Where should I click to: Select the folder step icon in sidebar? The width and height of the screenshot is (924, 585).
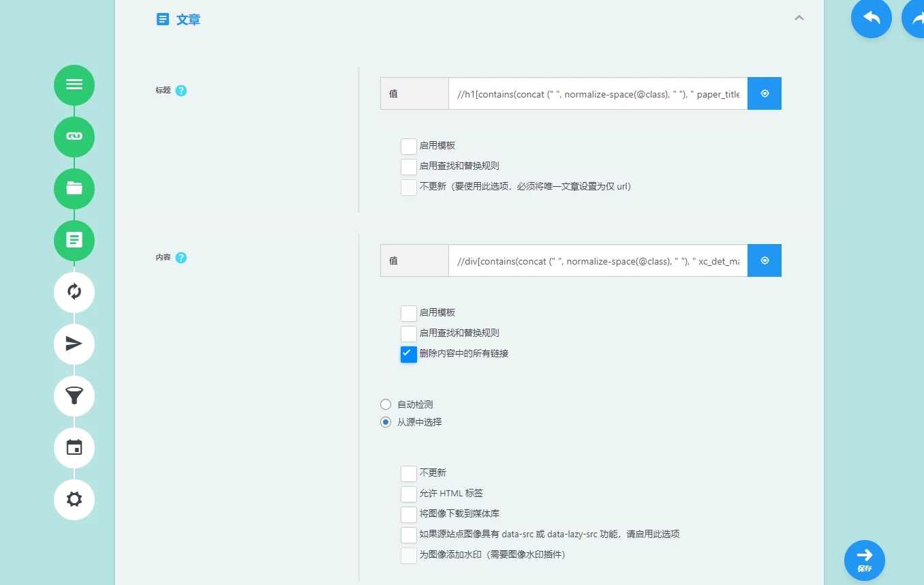tap(74, 189)
